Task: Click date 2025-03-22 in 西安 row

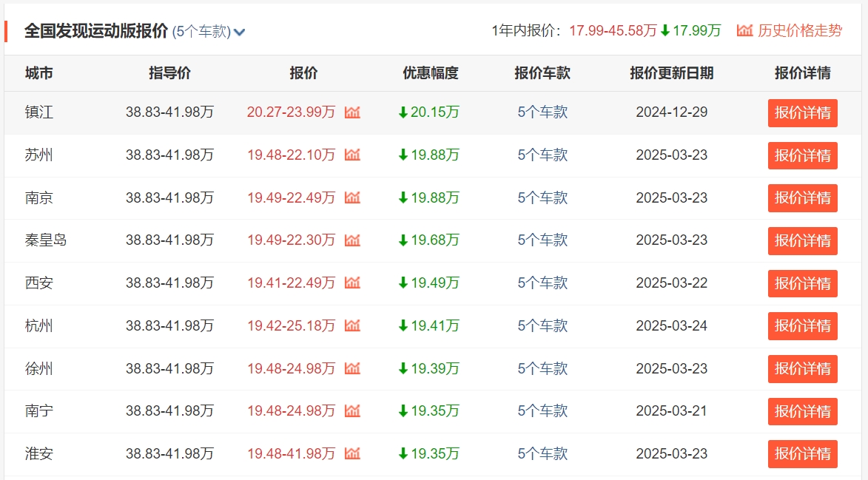Action: pyautogui.click(x=671, y=283)
